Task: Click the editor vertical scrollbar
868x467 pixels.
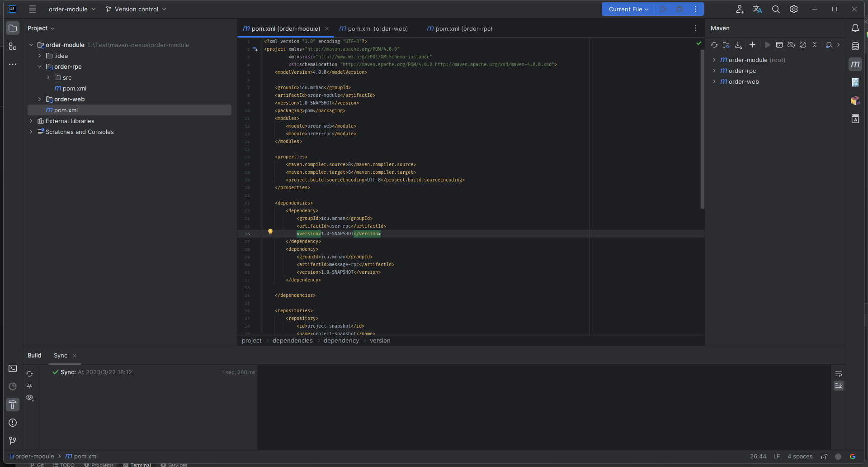Action: pyautogui.click(x=702, y=129)
